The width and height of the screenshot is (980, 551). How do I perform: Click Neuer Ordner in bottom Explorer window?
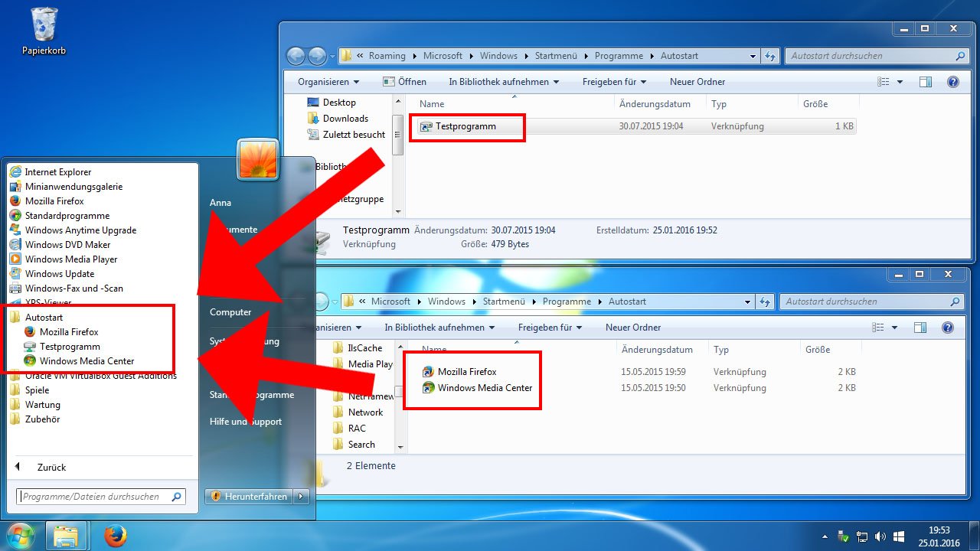click(633, 328)
